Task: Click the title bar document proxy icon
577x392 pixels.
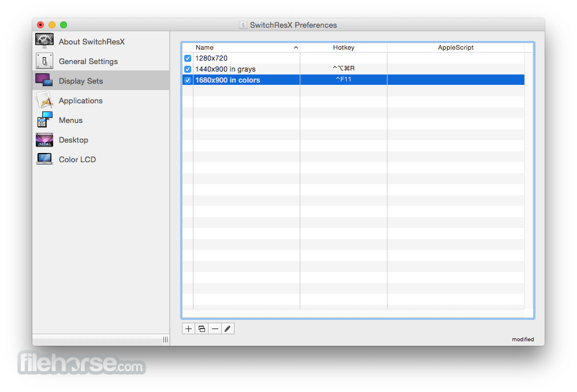Action: 243,25
